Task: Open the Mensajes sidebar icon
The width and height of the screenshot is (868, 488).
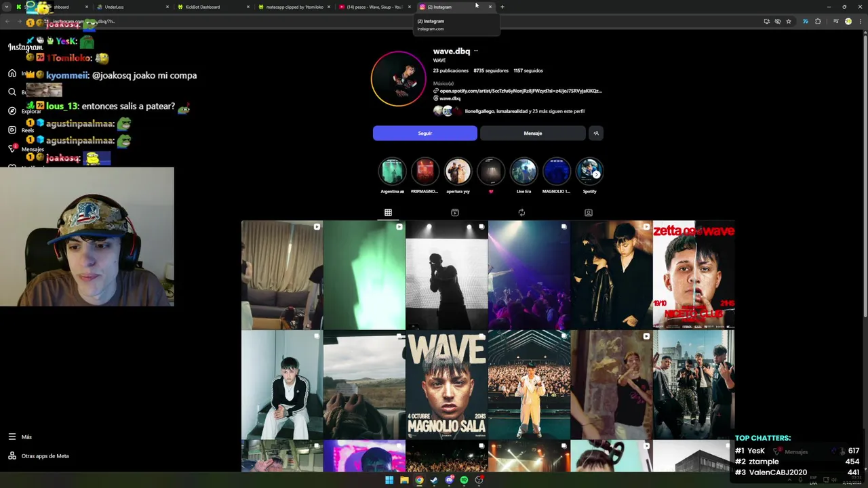Action: (x=12, y=148)
